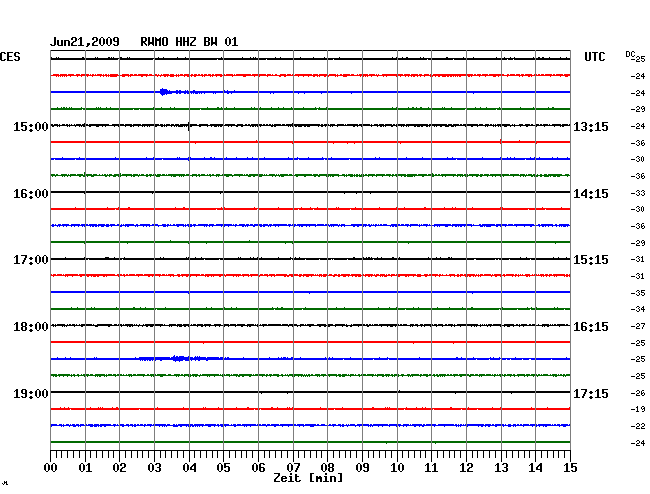Screen dimensions: 650x494
Task: Click the DC header label
Action: point(630,54)
